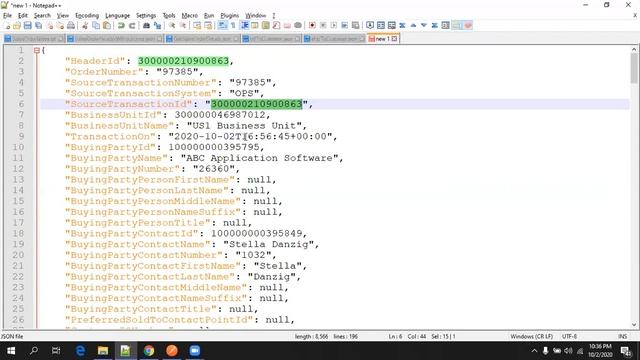The width and height of the screenshot is (640, 360).
Task: Click the Copy toolbar icon
Action: tap(96, 25)
